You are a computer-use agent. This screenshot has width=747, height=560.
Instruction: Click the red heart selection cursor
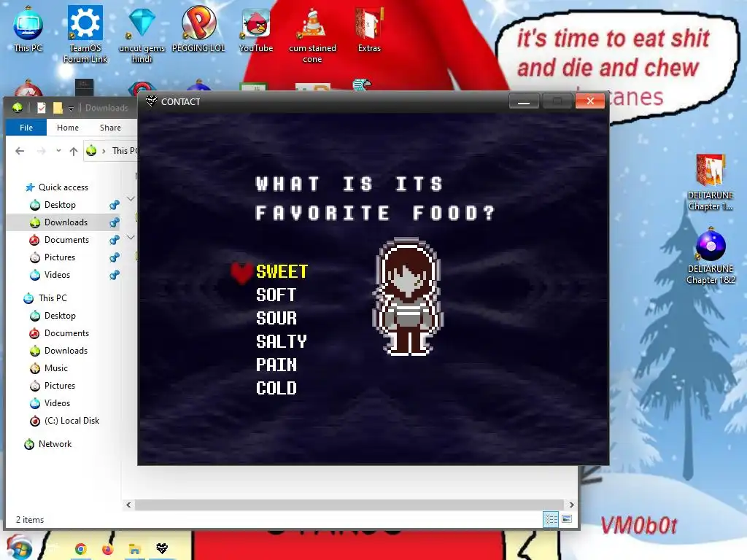241,273
